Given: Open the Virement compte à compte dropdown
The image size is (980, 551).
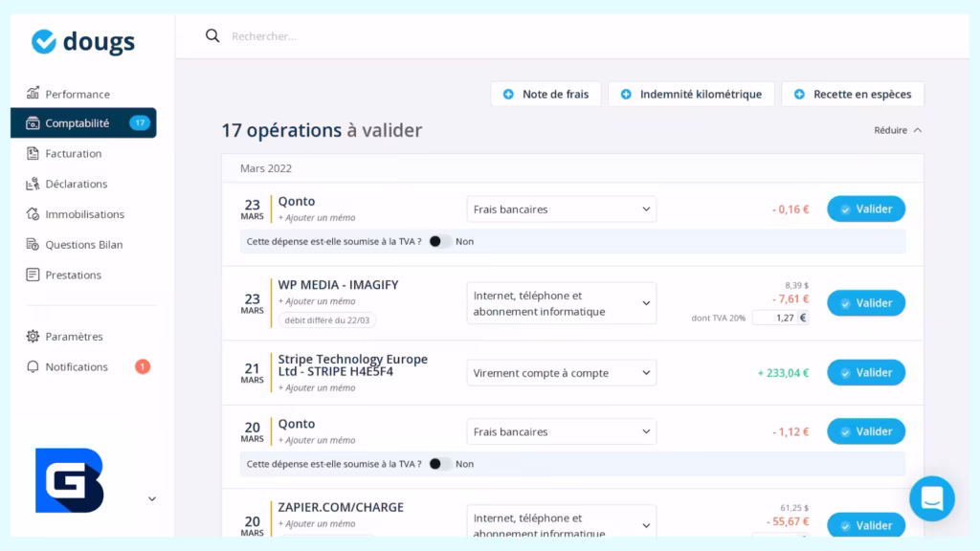Looking at the screenshot, I should (x=561, y=373).
